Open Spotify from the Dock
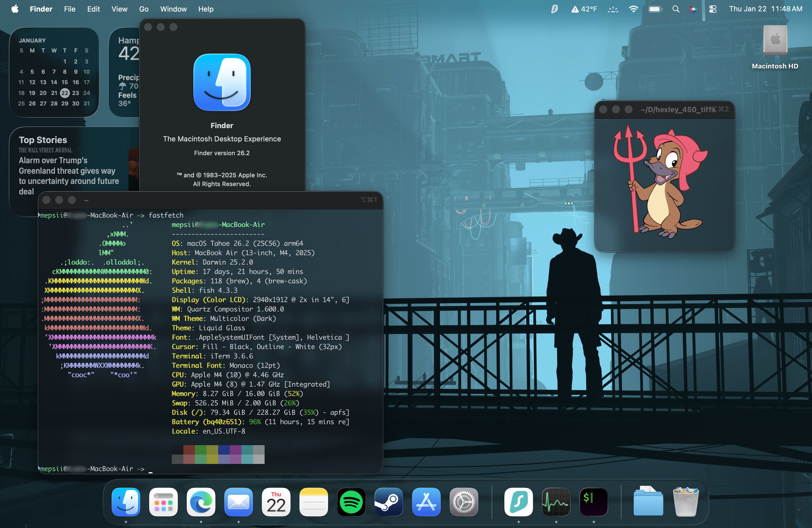This screenshot has width=812, height=528. [351, 502]
